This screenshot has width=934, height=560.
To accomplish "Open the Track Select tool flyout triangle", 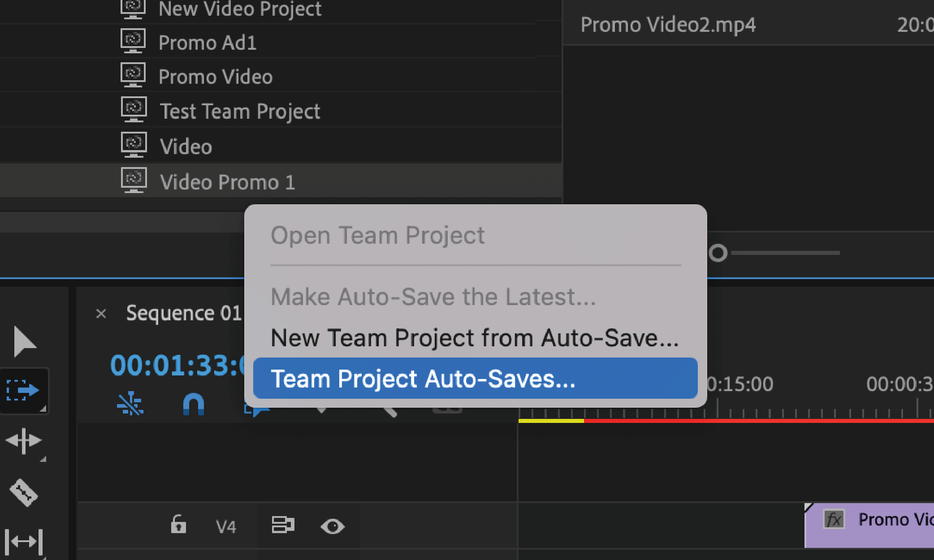I will point(43,408).
